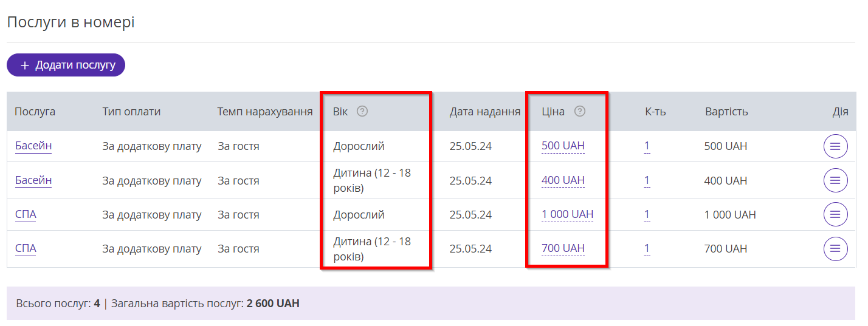Viewport: 868px width, 326px height.
Task: Click the Темп нарахування column header
Action: 265,112
